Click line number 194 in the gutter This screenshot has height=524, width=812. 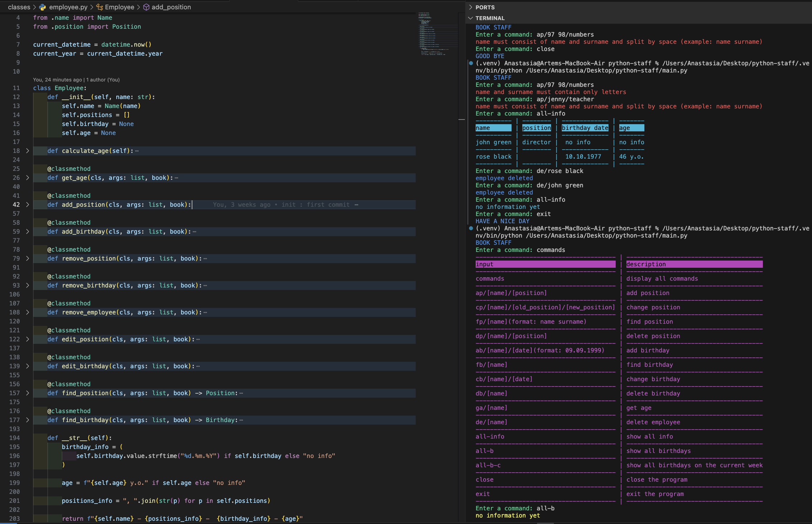point(14,438)
